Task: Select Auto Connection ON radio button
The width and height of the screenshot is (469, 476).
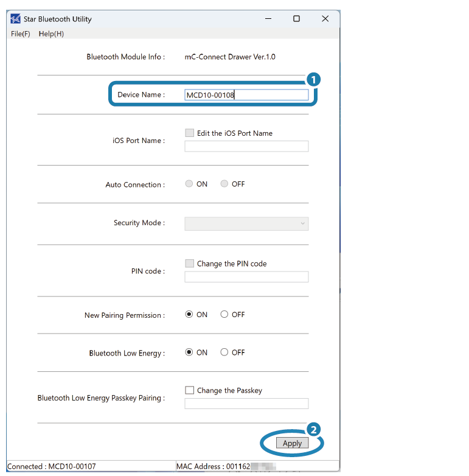Action: point(189,184)
